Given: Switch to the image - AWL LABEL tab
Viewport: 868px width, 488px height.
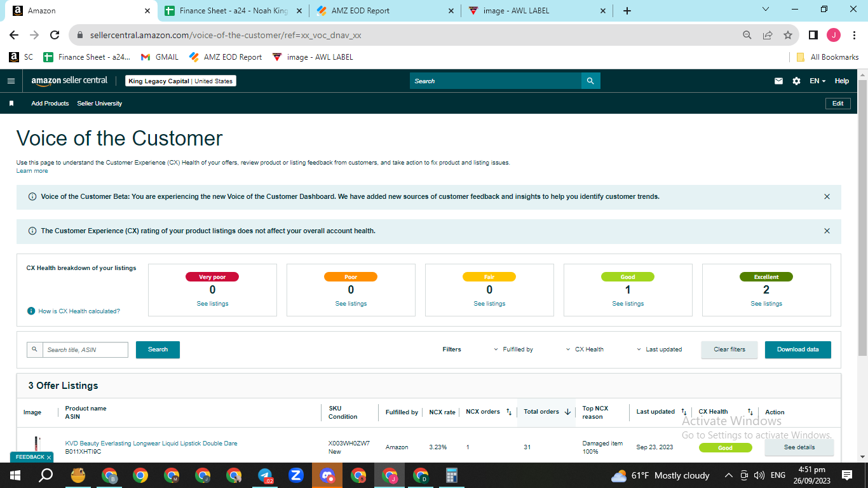Looking at the screenshot, I should point(538,11).
